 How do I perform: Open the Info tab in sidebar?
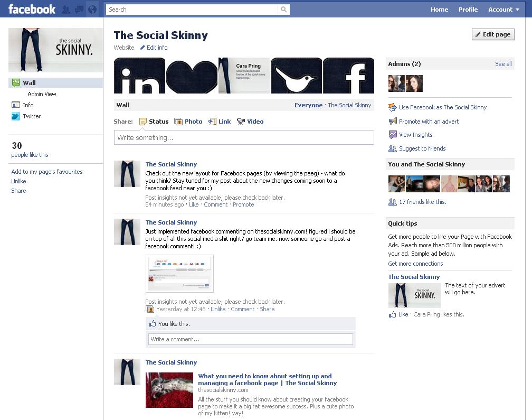pyautogui.click(x=28, y=105)
